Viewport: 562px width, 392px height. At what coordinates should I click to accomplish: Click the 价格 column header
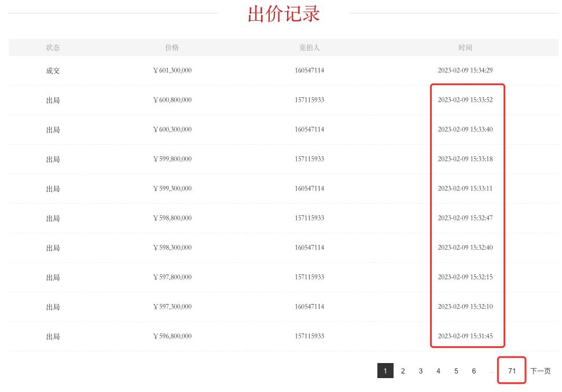[x=172, y=48]
